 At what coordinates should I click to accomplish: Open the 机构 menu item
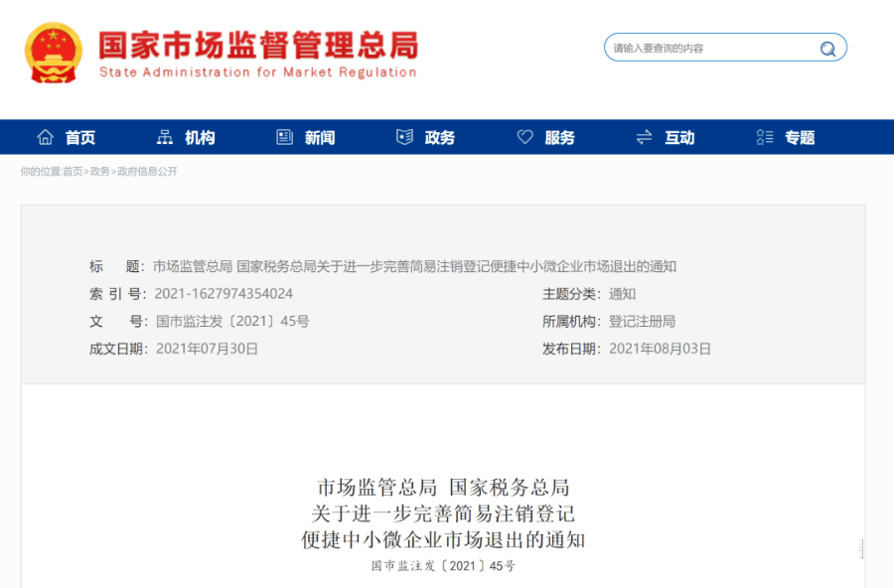click(200, 137)
